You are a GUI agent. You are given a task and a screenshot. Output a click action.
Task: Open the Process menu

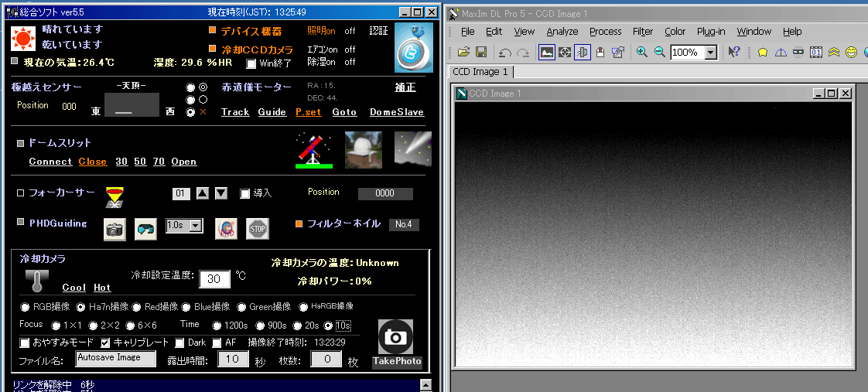(x=606, y=32)
